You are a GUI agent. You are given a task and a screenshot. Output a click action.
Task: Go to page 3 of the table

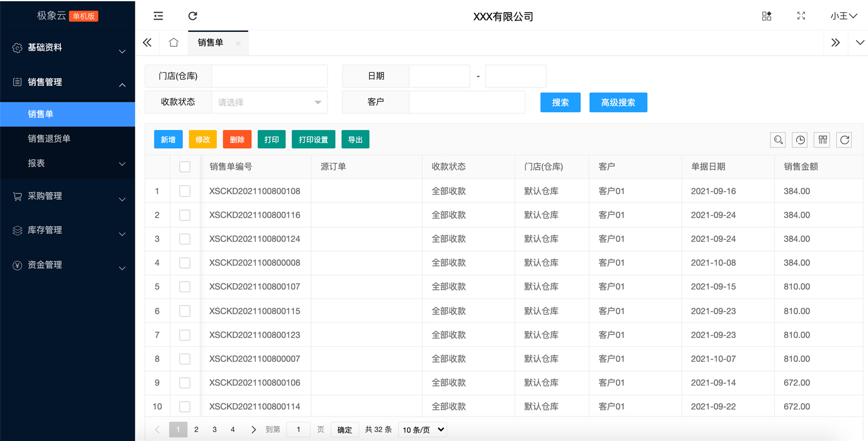pyautogui.click(x=214, y=429)
